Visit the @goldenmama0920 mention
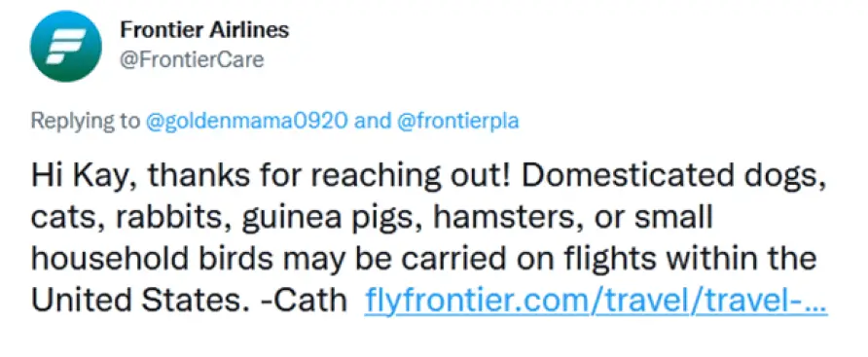868x357 pixels. (x=246, y=121)
